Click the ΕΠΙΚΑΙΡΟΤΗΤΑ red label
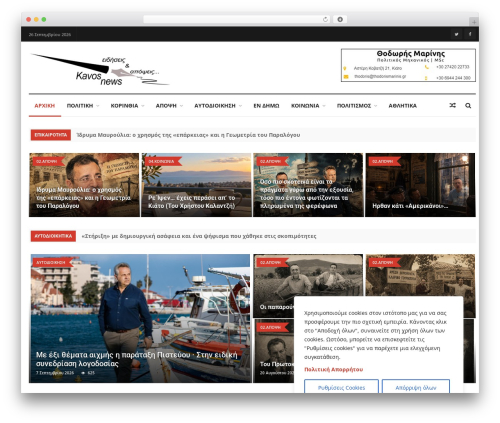500x423 pixels. coord(51,135)
